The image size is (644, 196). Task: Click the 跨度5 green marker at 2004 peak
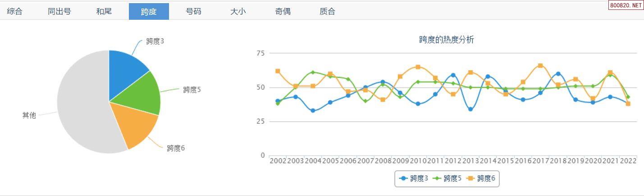pos(313,72)
